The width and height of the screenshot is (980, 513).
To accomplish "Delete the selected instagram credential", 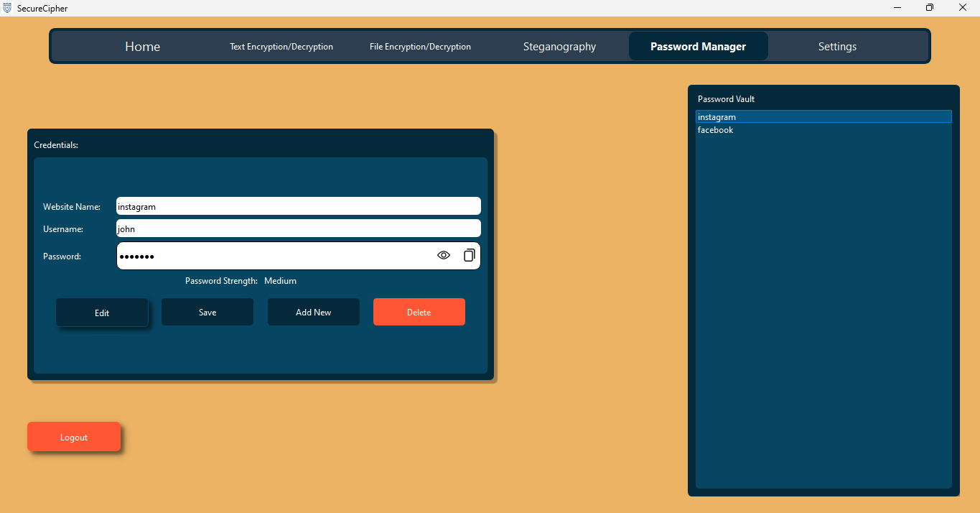I will [x=419, y=313].
